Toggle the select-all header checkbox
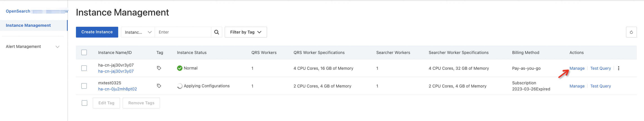Screen dimensions: 644x121 [x=84, y=52]
